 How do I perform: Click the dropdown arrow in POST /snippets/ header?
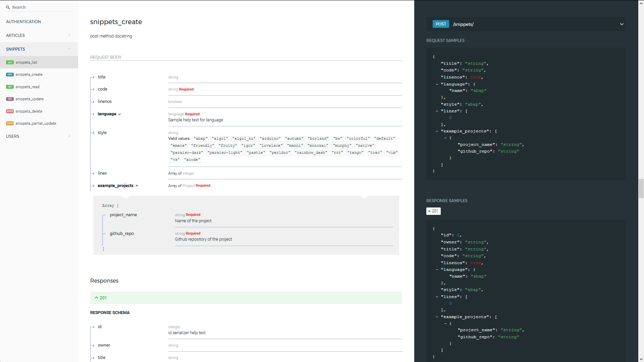click(622, 24)
